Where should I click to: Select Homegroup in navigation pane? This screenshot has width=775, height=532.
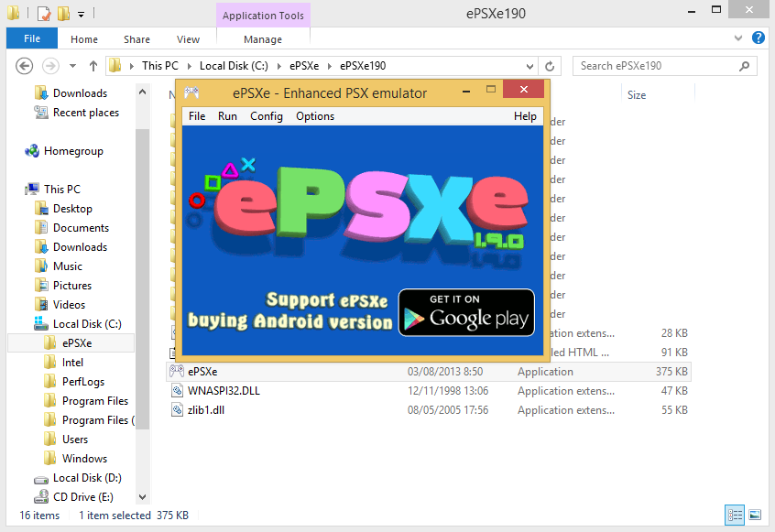point(73,151)
